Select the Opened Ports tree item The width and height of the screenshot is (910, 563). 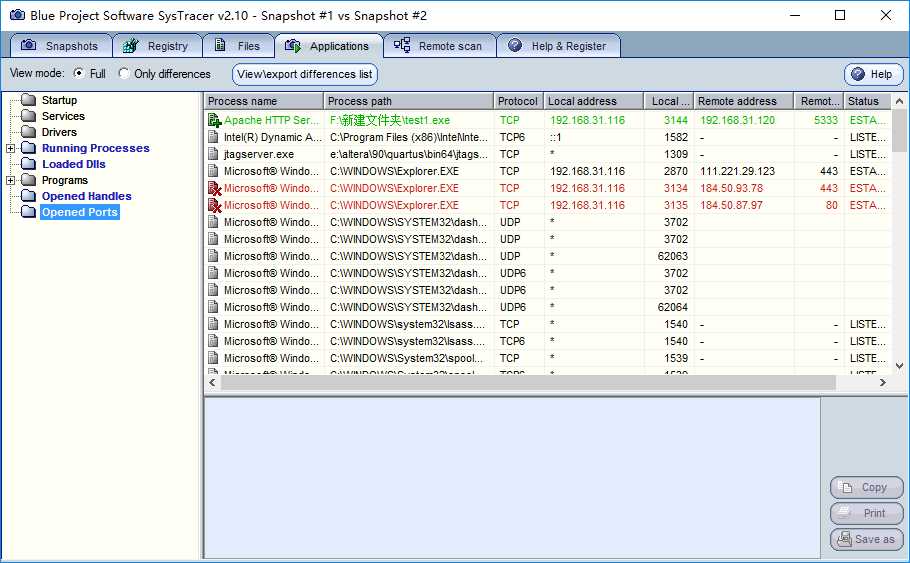point(80,212)
